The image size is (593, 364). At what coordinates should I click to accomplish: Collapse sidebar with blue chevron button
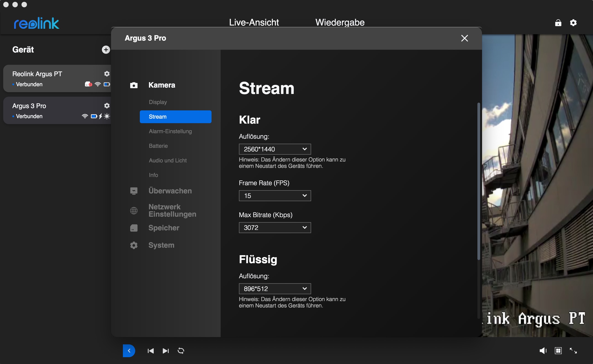tap(129, 351)
